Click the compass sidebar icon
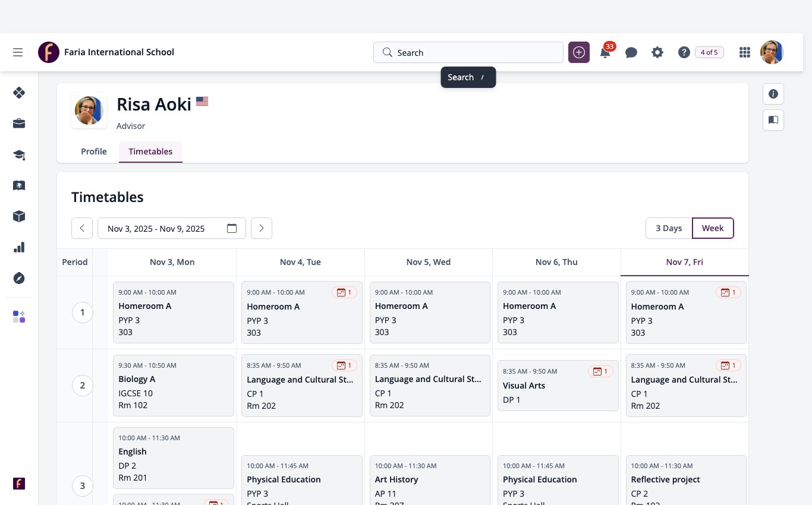The height and width of the screenshot is (505, 812). tap(19, 278)
